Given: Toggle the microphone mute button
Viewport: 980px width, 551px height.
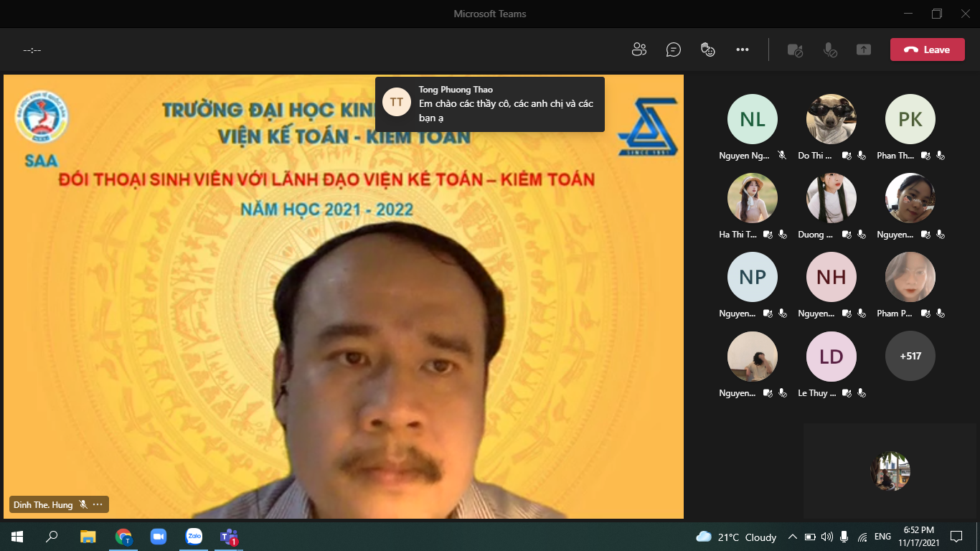Looking at the screenshot, I should [829, 50].
